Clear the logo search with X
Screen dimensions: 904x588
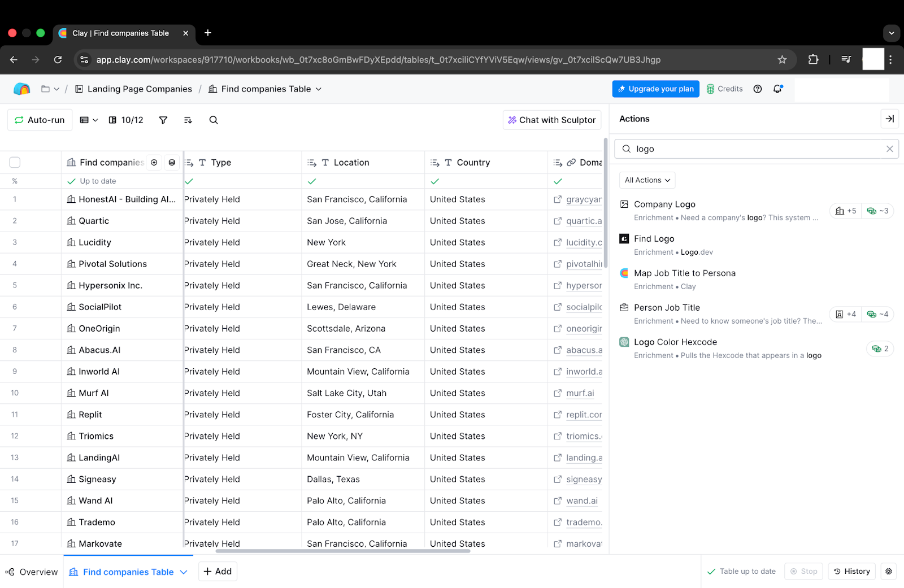[x=889, y=149]
